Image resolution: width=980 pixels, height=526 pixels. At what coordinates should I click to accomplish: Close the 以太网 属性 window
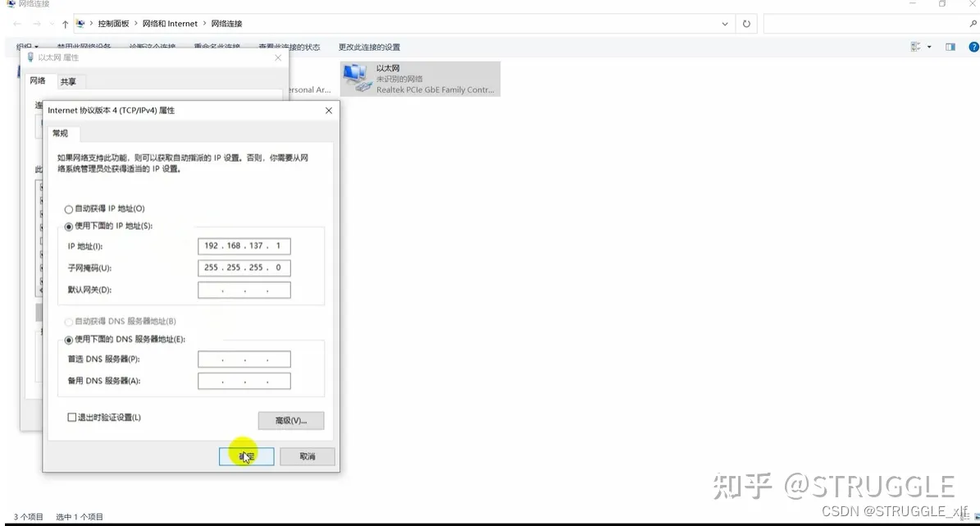278,57
